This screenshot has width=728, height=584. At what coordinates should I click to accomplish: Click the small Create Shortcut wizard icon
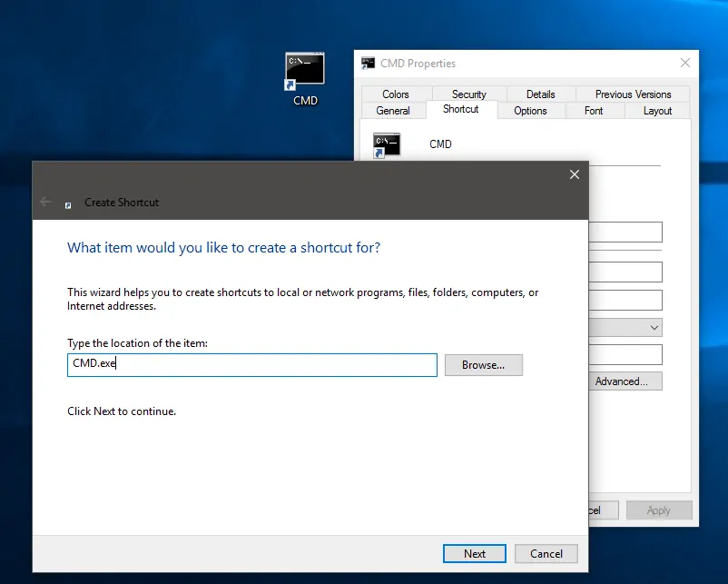(x=68, y=205)
